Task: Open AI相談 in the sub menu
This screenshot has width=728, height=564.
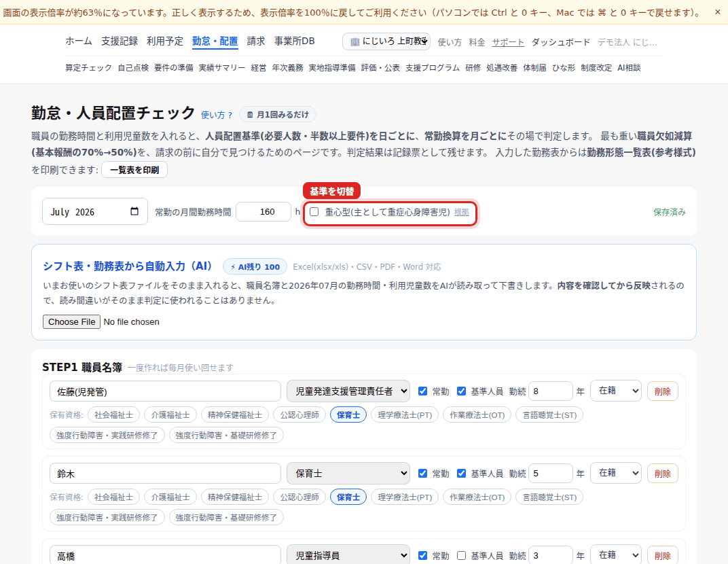Action: (x=629, y=68)
